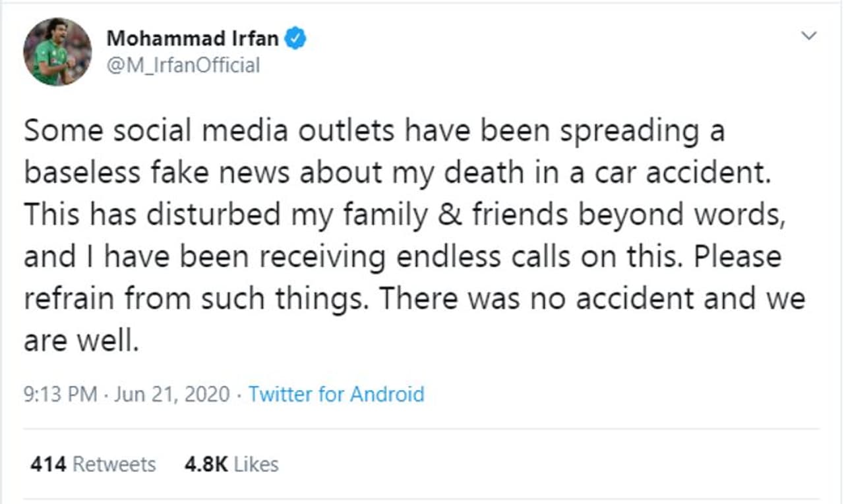Open Mohammad Irfan's profile picture
844x504 pixels.
(x=57, y=51)
